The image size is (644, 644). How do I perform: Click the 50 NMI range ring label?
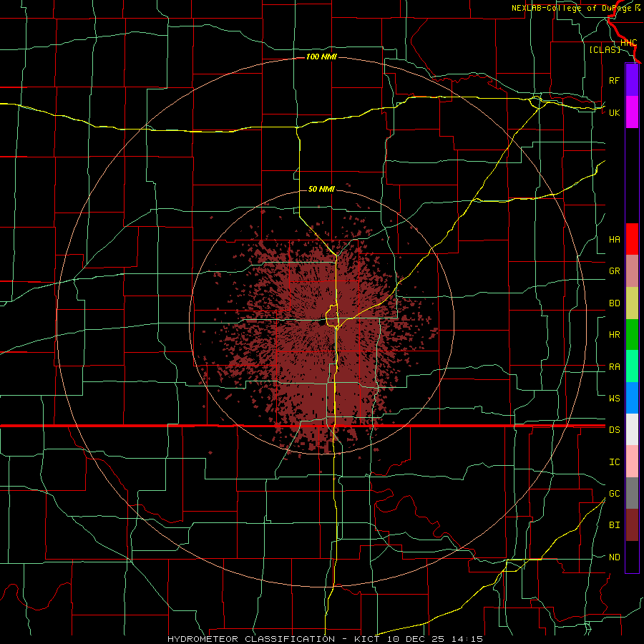point(321,189)
